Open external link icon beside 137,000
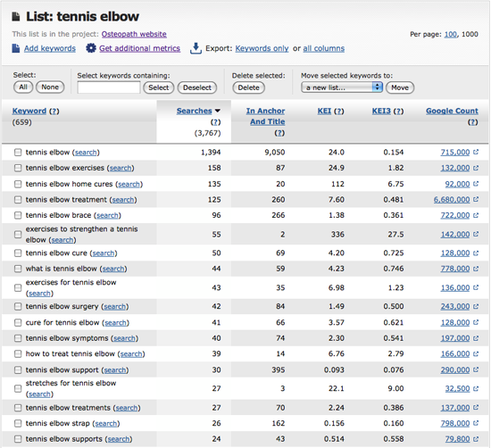Viewport: 491px width, 448px height. tap(476, 407)
